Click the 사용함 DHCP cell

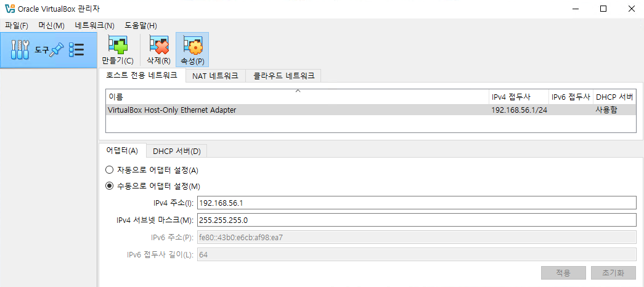pyautogui.click(x=614, y=110)
